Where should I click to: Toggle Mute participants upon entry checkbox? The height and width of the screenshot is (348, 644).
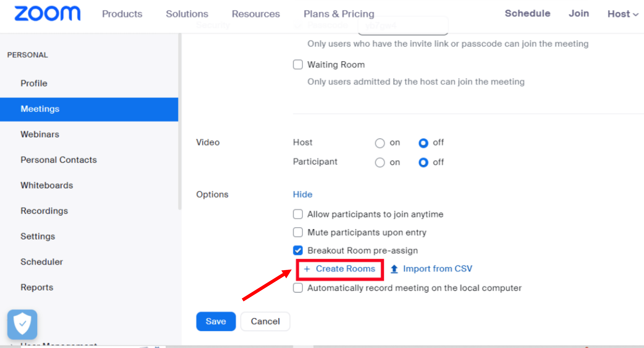[x=298, y=232]
